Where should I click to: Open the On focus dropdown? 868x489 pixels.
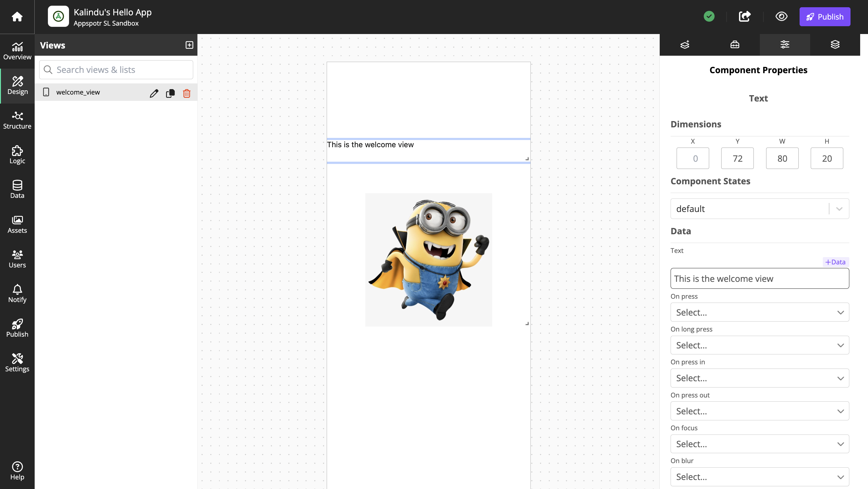tap(759, 444)
